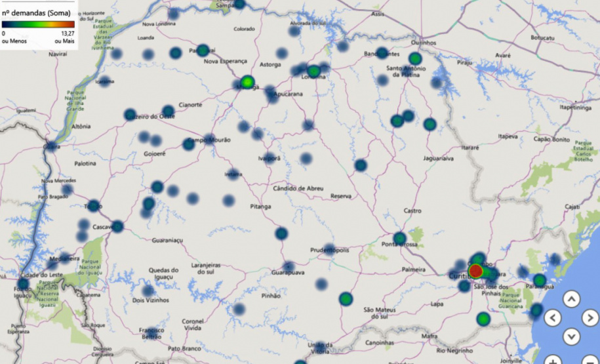This screenshot has width=600, height=364.
Task: Select the heat point near Campo Mourão
Action: tap(189, 144)
